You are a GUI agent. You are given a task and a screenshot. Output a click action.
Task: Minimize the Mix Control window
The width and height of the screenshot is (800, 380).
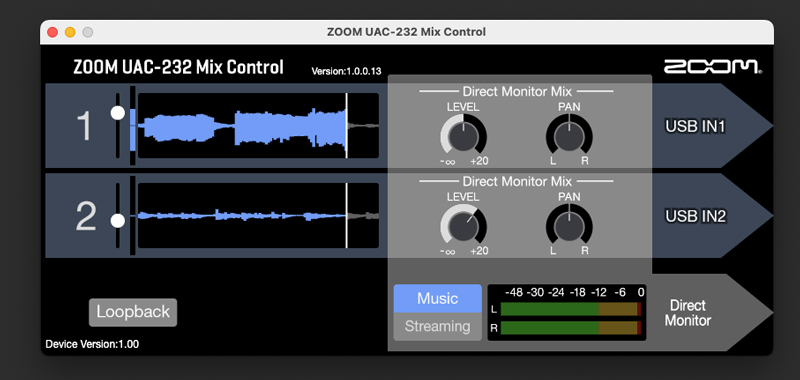click(70, 32)
